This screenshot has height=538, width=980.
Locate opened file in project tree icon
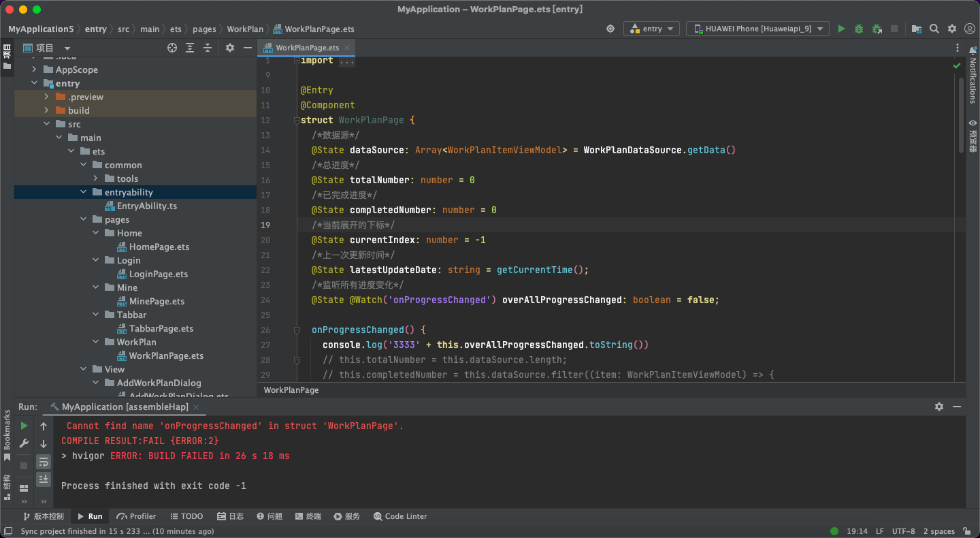tap(172, 48)
